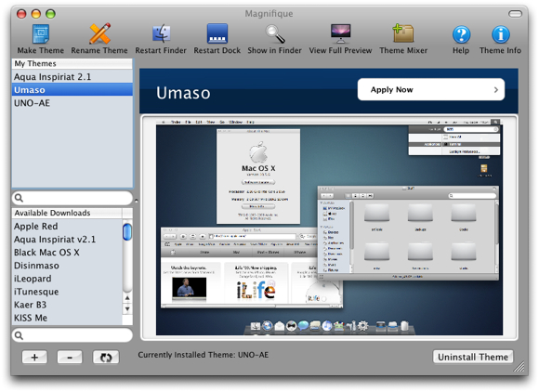Image resolution: width=539 pixels, height=392 pixels.
Task: Click the My Themes search field
Action: (72, 198)
